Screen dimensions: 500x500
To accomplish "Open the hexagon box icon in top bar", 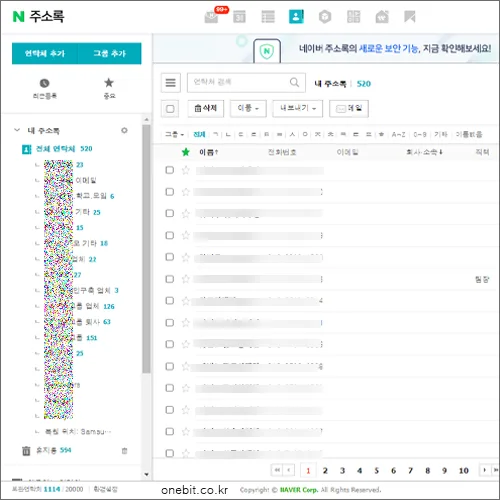I will coord(325,17).
